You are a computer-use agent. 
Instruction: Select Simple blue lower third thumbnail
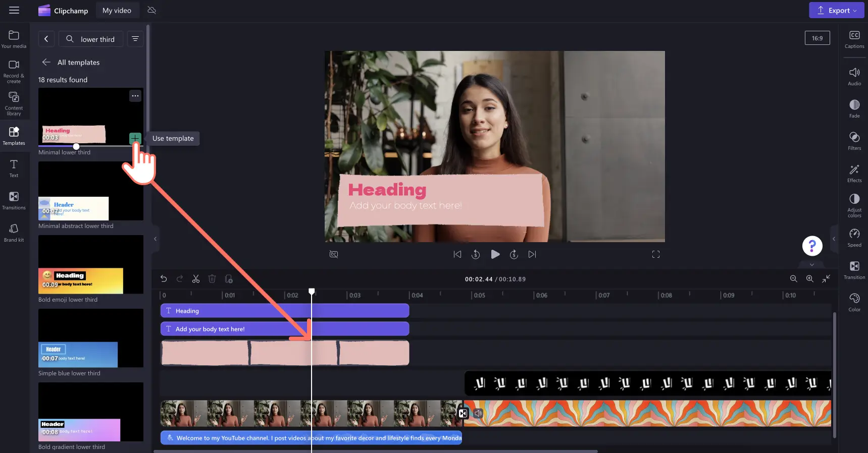(x=91, y=338)
